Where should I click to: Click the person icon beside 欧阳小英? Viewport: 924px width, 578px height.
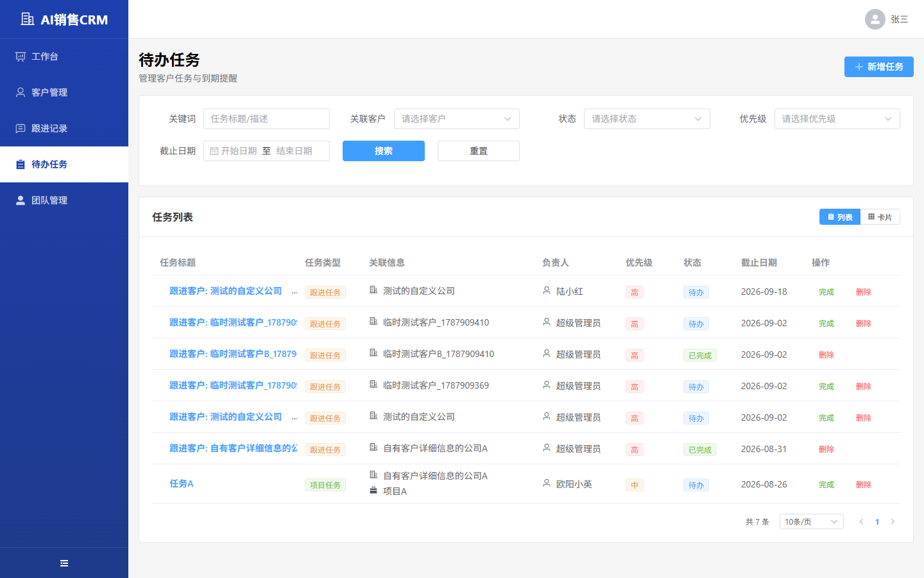(547, 483)
